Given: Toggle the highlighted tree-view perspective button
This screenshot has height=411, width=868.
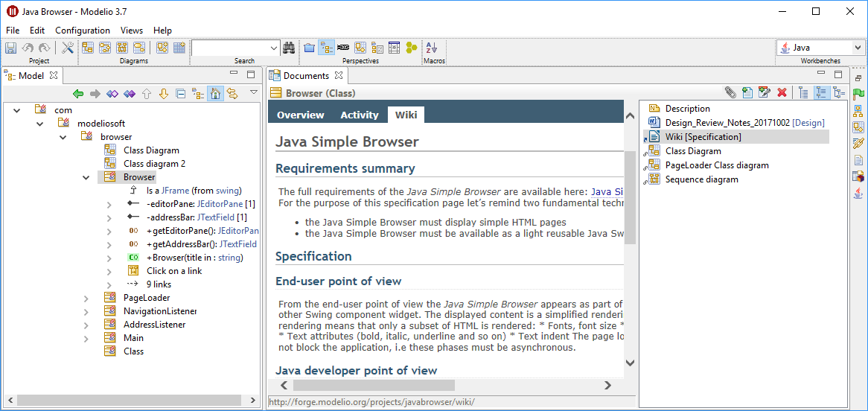Looking at the screenshot, I should (x=326, y=48).
